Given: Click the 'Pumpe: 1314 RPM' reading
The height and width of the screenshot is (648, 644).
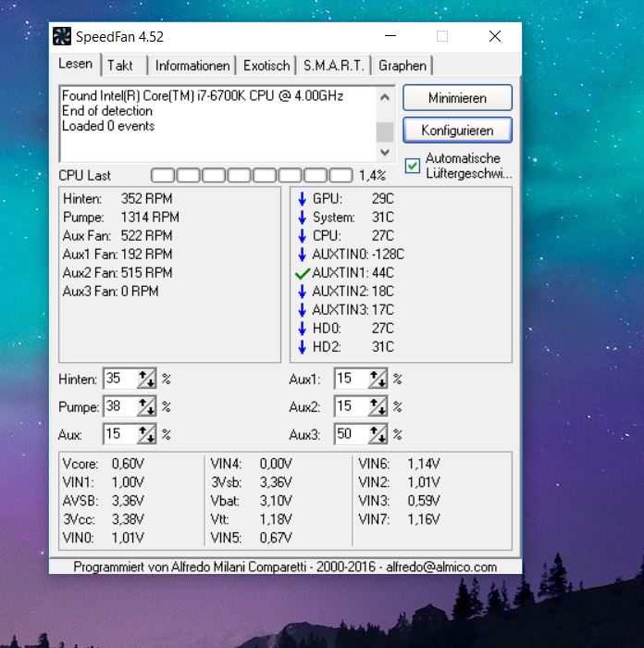Looking at the screenshot, I should pos(121,218).
